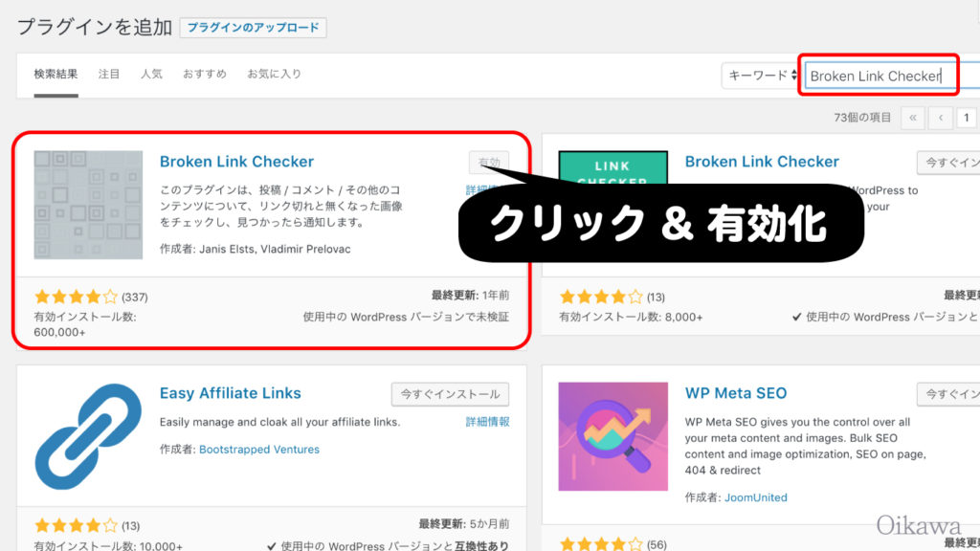
Task: Focus the plugin search field containing Broken Link Checker
Action: coord(892,76)
